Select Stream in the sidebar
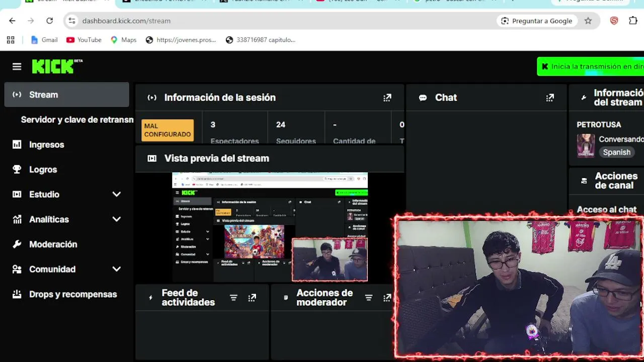This screenshot has width=644, height=362. (66, 95)
